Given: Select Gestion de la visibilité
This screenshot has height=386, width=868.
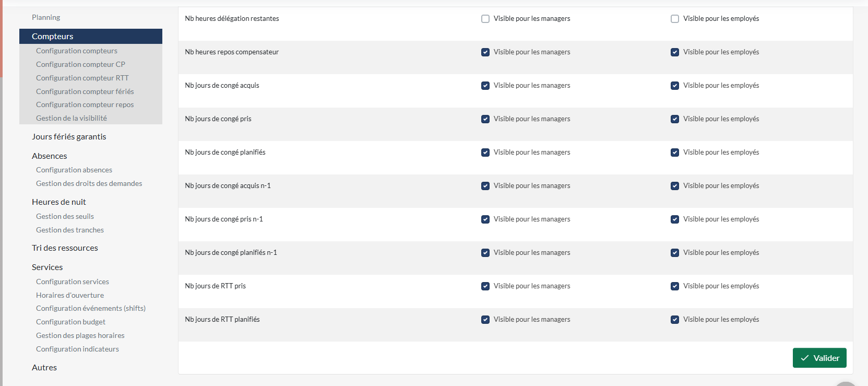Looking at the screenshot, I should (72, 118).
